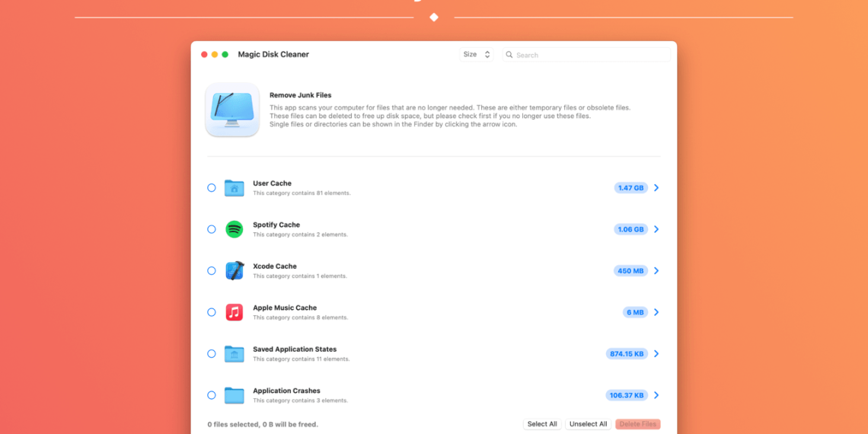The image size is (868, 434).
Task: Expand Apple Music Cache arrow chevron
Action: click(656, 312)
